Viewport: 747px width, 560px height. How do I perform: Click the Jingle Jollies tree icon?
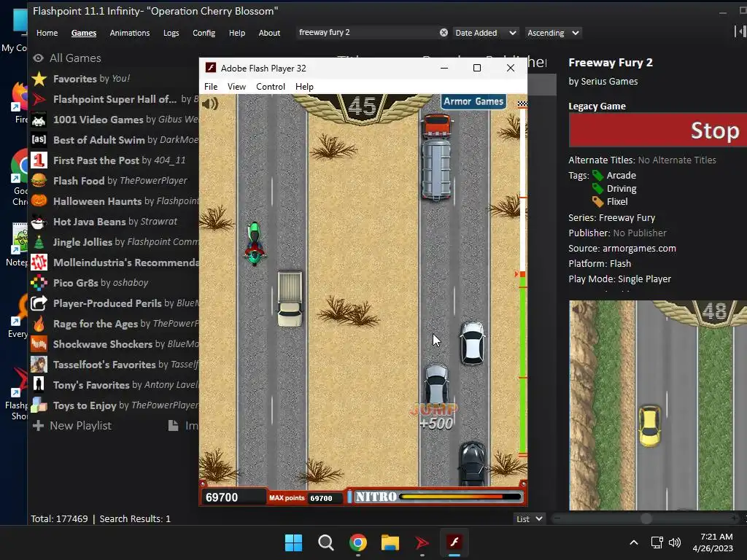click(39, 242)
